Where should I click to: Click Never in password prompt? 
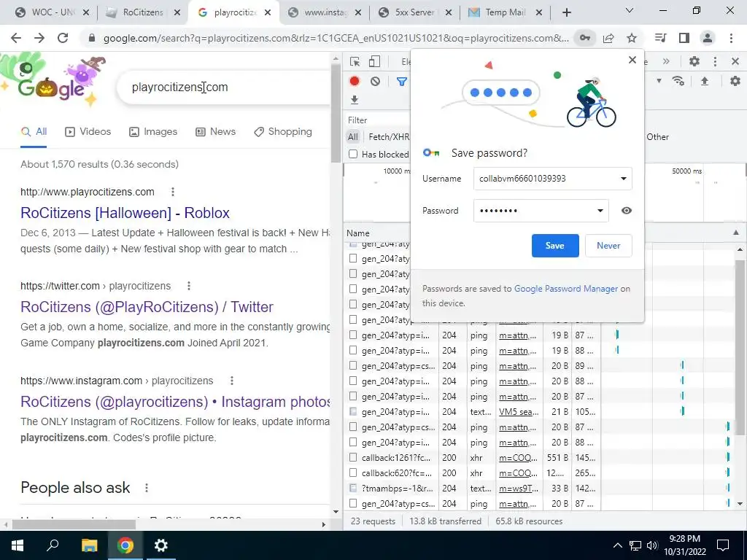coord(608,246)
